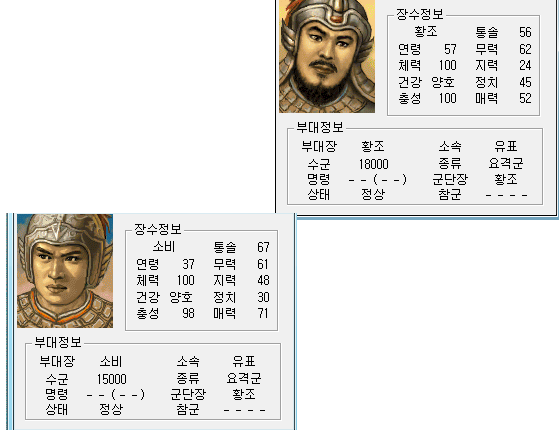The height and width of the screenshot is (430, 559).
Task: Click 소비's 정치 value 30
Action: [263, 297]
